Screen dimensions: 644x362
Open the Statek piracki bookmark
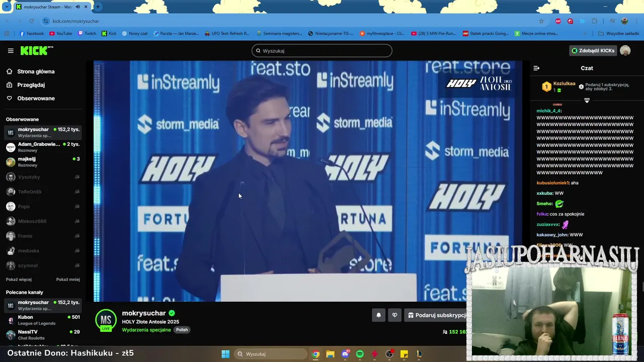click(486, 34)
